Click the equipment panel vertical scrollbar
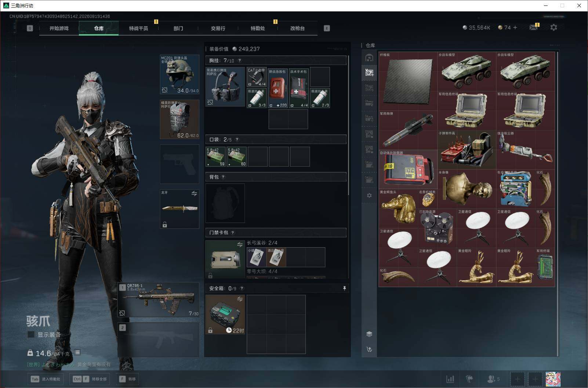The image size is (588, 388). pos(348,125)
